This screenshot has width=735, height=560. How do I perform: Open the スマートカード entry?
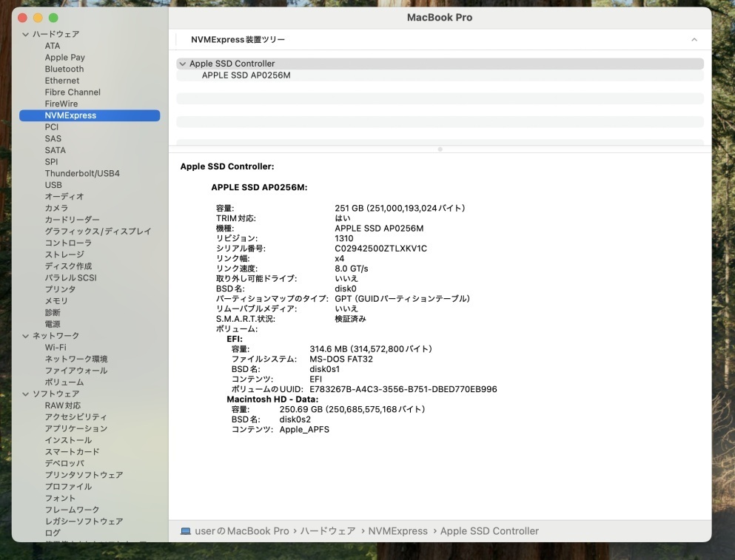[x=73, y=452]
